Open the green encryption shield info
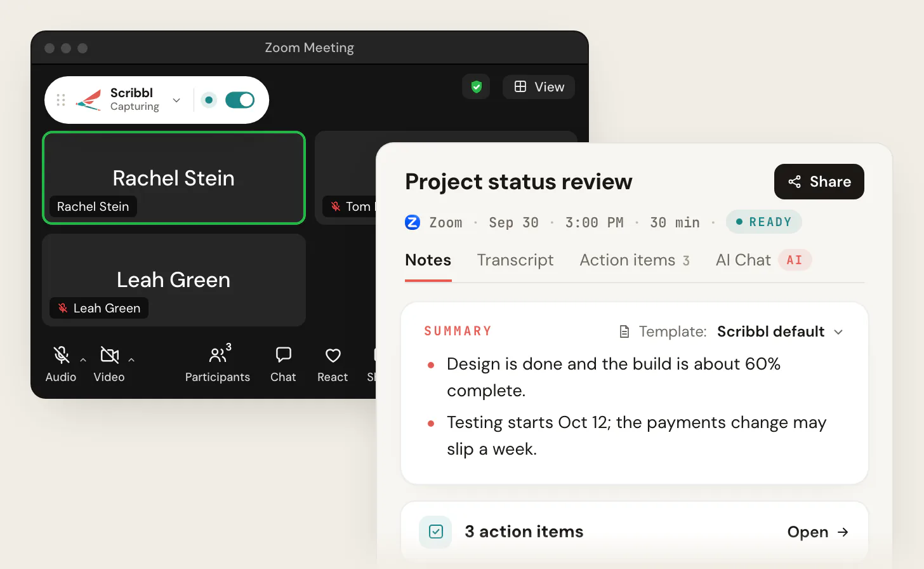 (476, 87)
